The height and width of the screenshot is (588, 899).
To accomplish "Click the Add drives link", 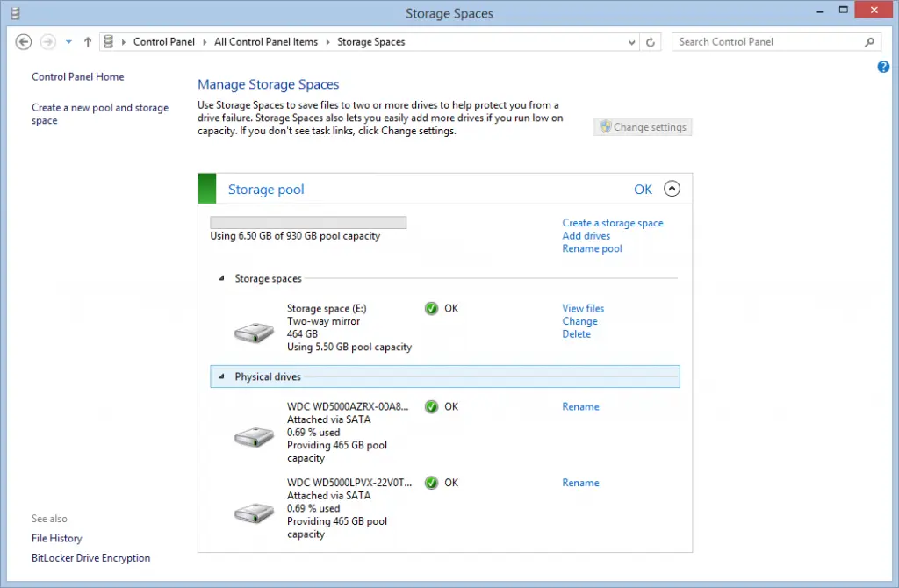I will 586,236.
